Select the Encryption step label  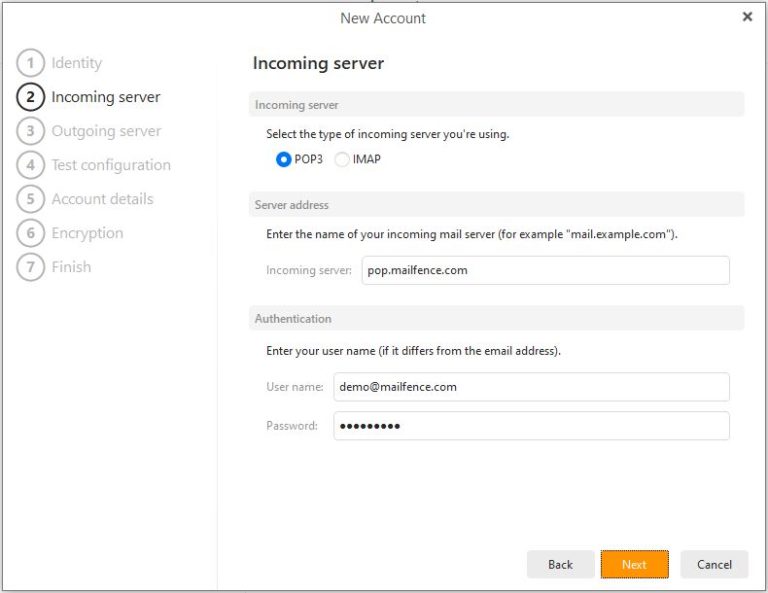[87, 233]
